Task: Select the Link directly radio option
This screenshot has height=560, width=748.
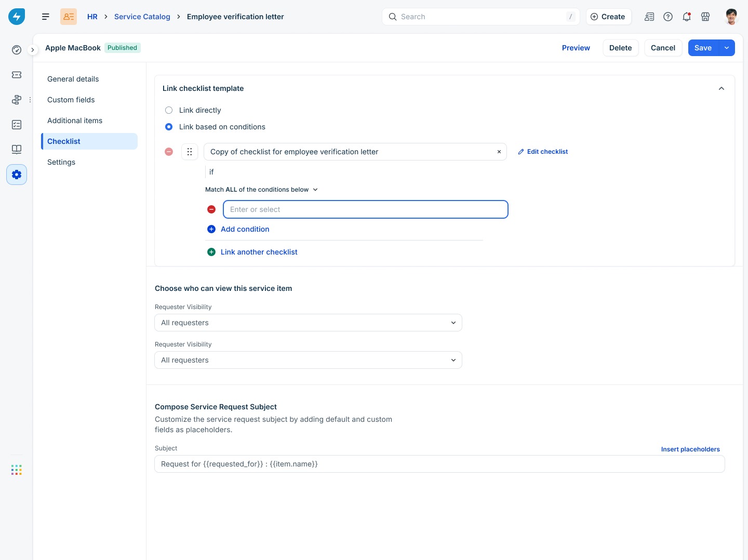Action: 169,110
